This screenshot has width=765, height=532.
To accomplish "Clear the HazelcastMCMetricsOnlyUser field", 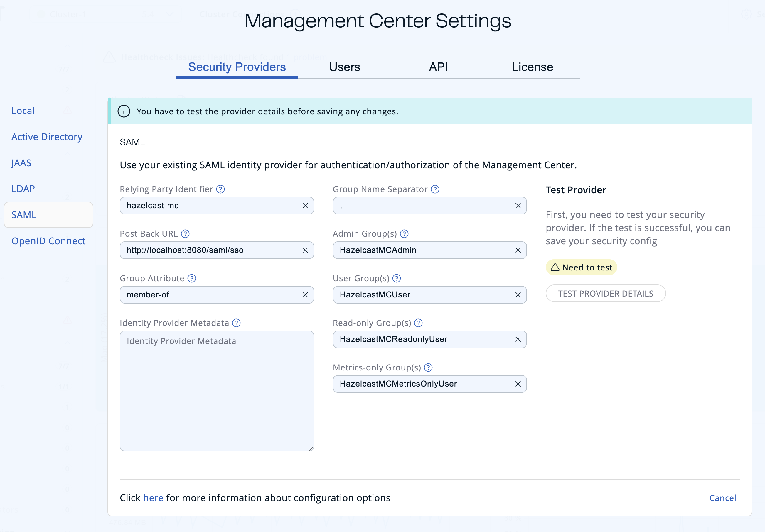I will point(518,384).
